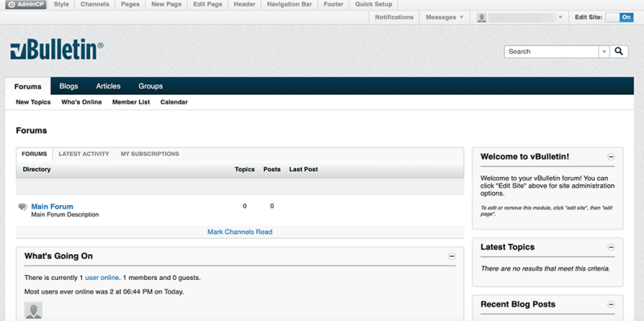
Task: Collapse the Recent Blog Posts module
Action: 611,305
